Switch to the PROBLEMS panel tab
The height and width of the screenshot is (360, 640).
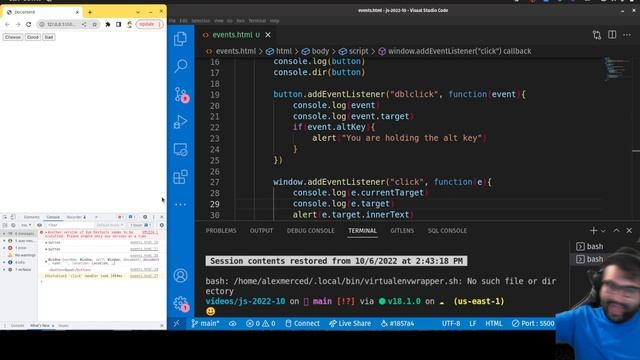click(x=221, y=231)
